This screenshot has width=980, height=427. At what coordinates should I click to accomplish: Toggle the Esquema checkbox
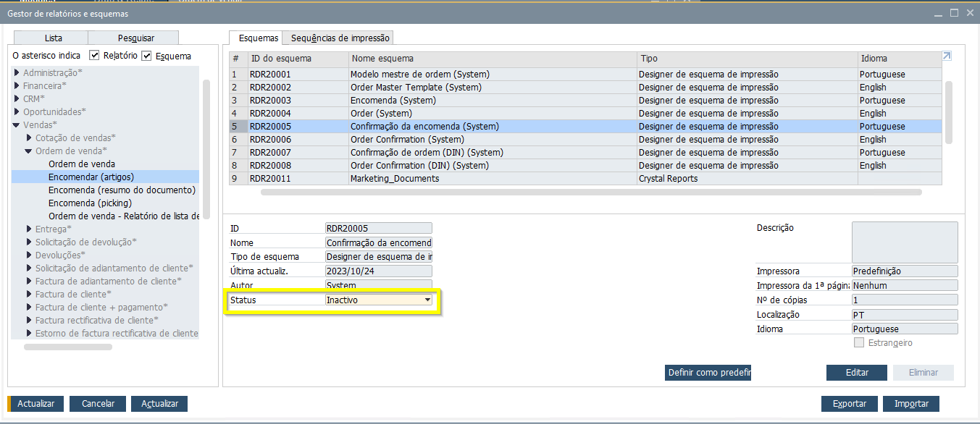pos(147,56)
